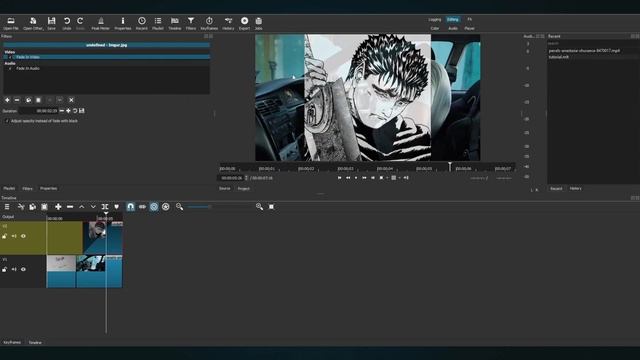The image size is (640, 360).
Task: Zoom out the timeline
Action: (x=179, y=207)
